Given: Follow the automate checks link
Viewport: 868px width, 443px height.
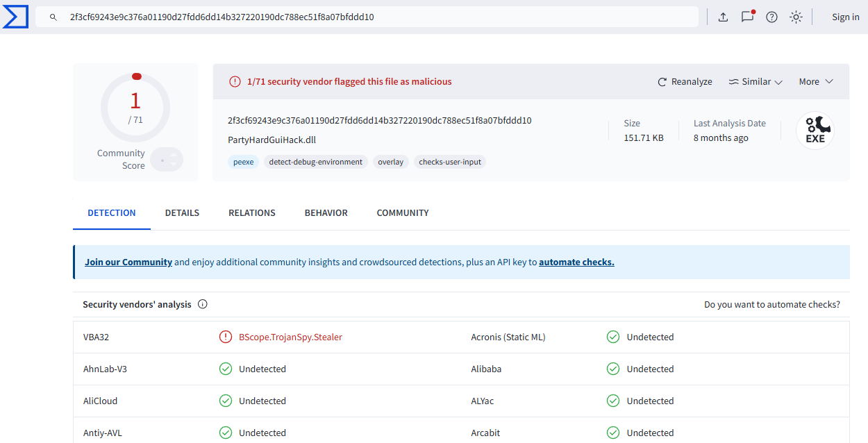Looking at the screenshot, I should click(x=576, y=262).
